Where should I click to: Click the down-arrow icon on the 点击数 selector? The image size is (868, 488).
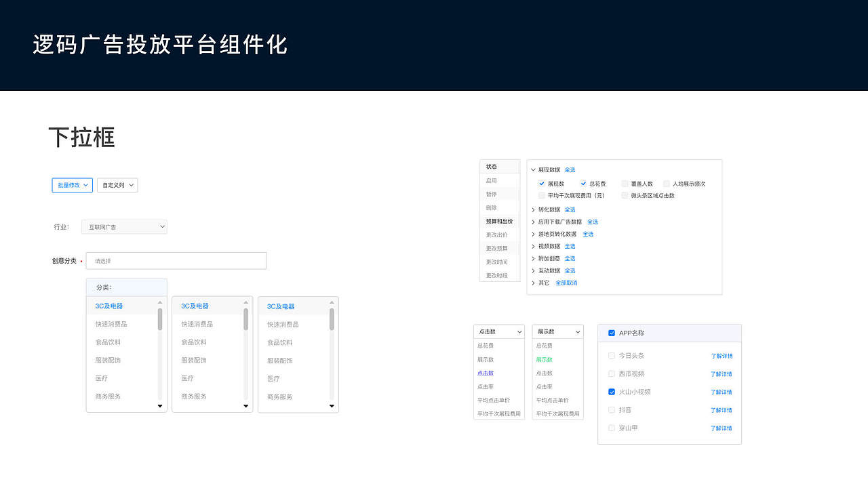[x=519, y=331]
